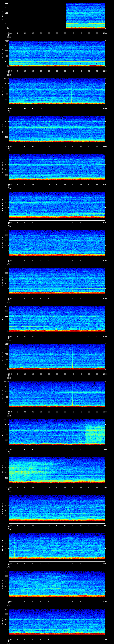Image resolution: width=114 pixels, height=644 pixels.
Task: Select the spectrogram panel starting at 22:10:00
Action: 57,54
